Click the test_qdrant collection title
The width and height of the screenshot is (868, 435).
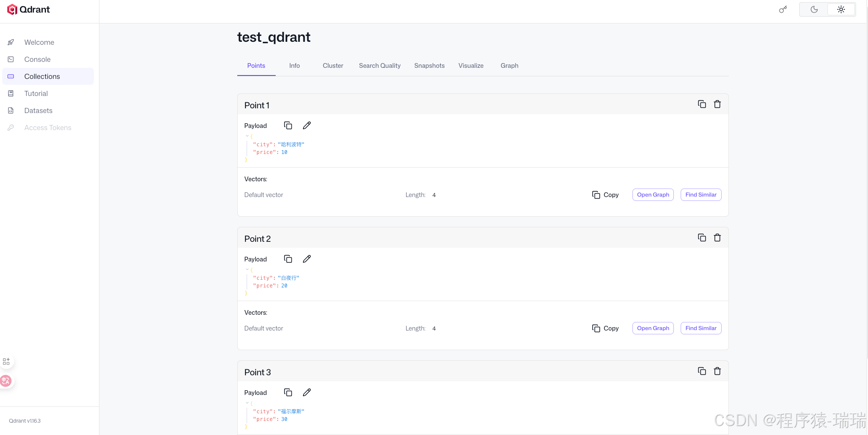click(x=274, y=37)
